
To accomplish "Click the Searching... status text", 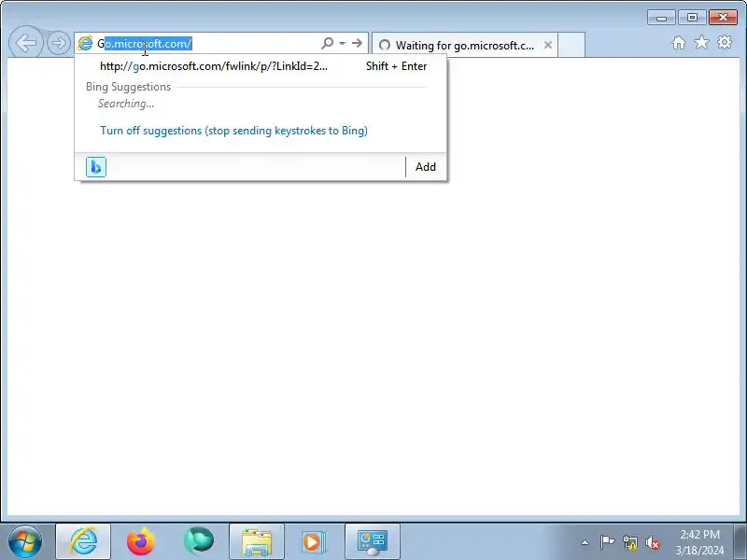I will (x=126, y=104).
